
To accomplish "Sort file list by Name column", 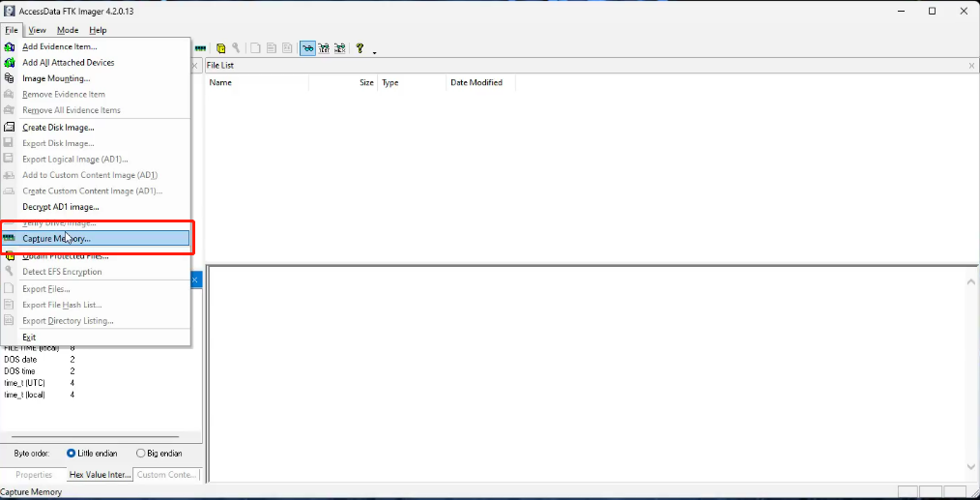I will point(257,82).
